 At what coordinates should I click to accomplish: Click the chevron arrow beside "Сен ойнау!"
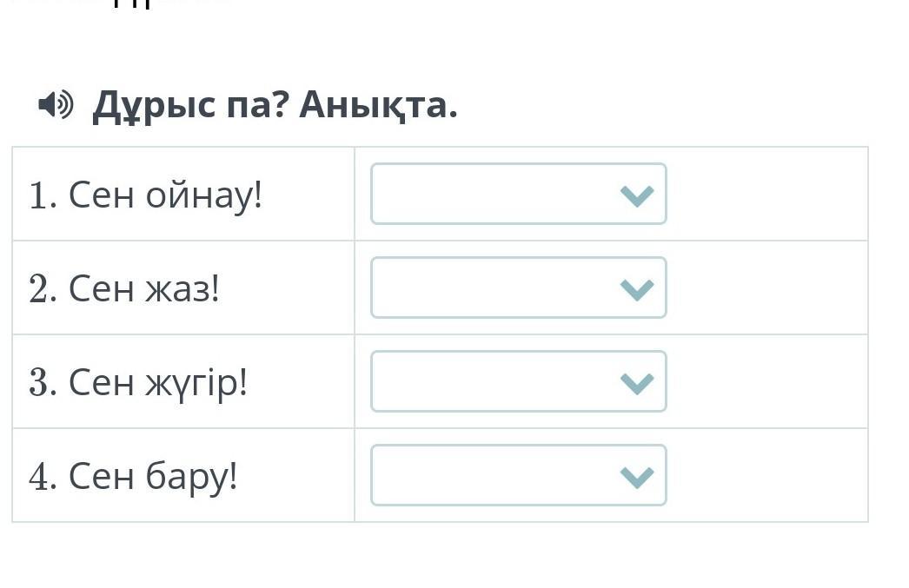coord(636,195)
